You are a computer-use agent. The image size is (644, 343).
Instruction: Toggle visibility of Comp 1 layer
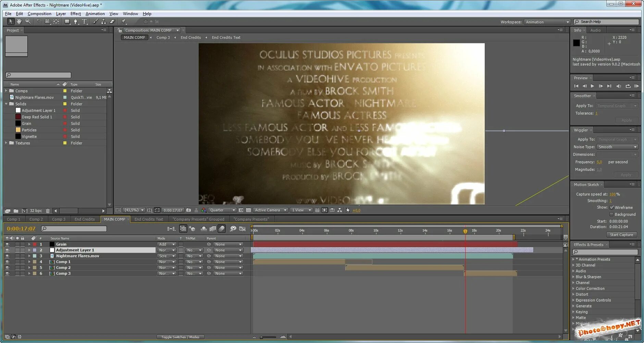point(7,262)
